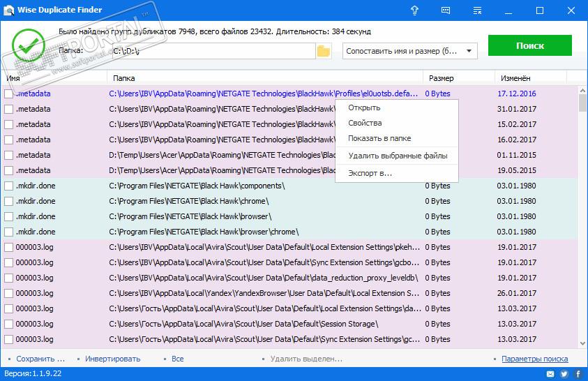
Task: Open the settings menu list icon
Action: click(x=477, y=10)
